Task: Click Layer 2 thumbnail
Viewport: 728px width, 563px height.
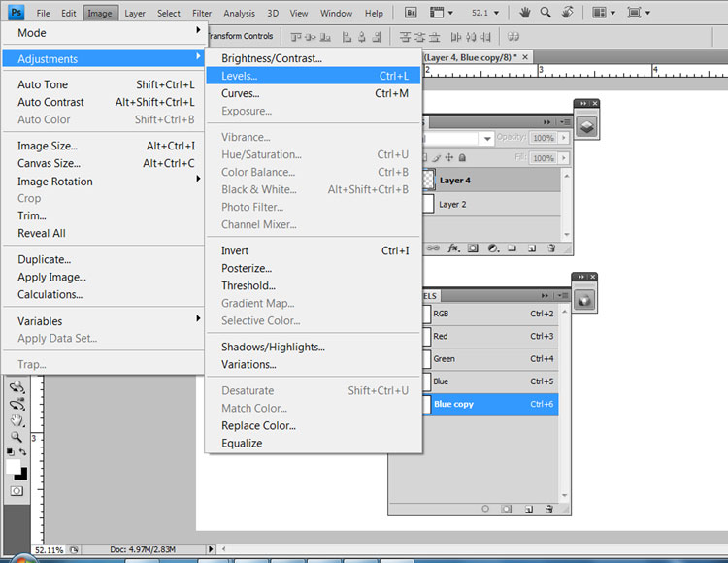Action: (x=429, y=204)
